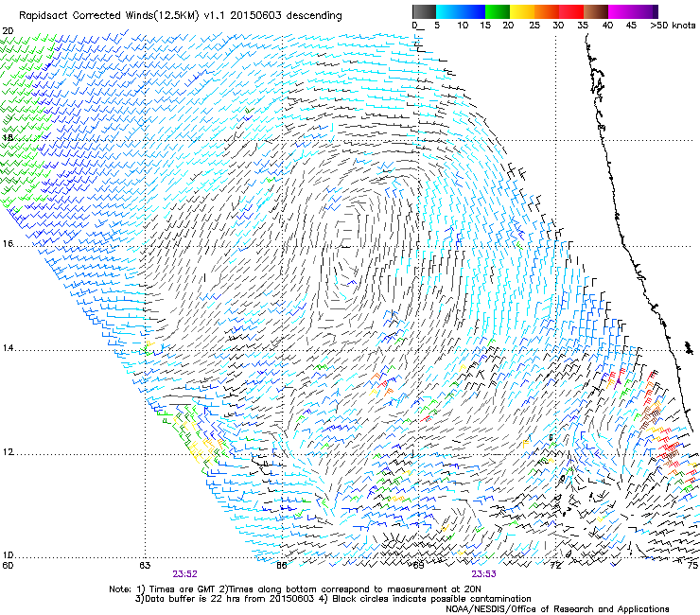700x615 pixels.
Task: Click the latitude label '20'
Action: (8, 31)
